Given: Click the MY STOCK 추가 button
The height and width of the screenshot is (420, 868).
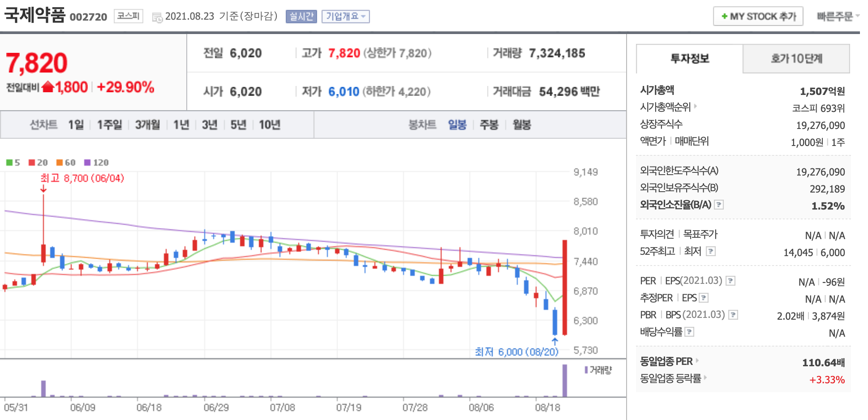Looking at the screenshot, I should 758,17.
